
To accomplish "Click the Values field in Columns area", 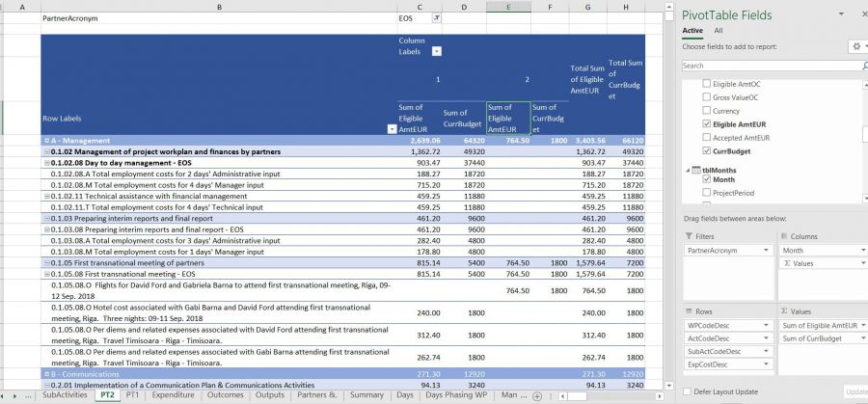I will [x=824, y=263].
